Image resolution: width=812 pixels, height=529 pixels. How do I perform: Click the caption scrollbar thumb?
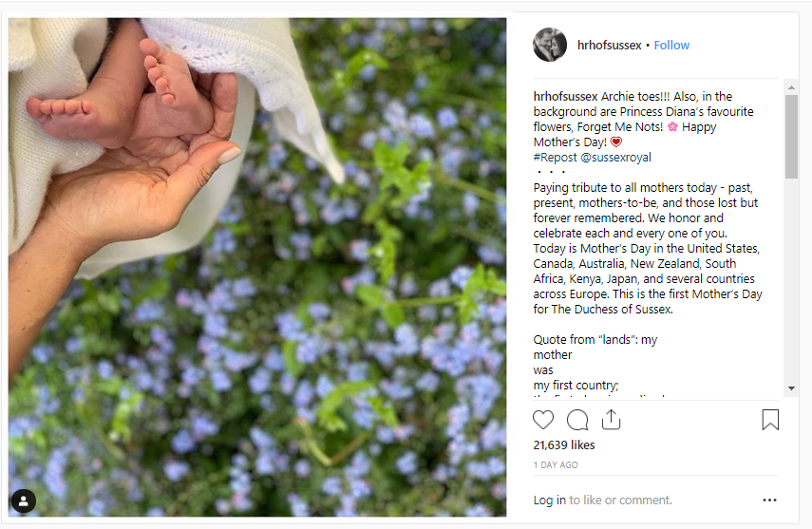[791, 137]
